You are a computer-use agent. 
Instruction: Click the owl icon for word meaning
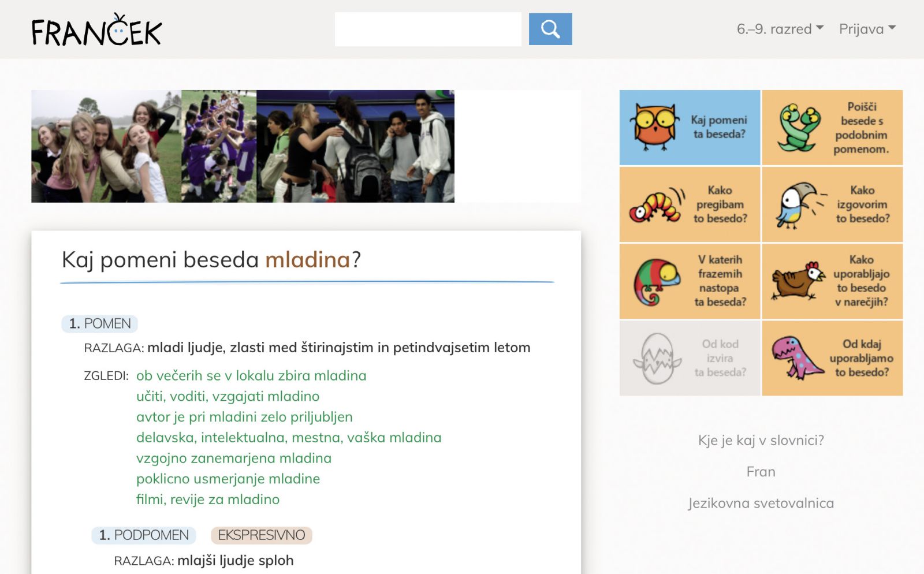coord(654,127)
